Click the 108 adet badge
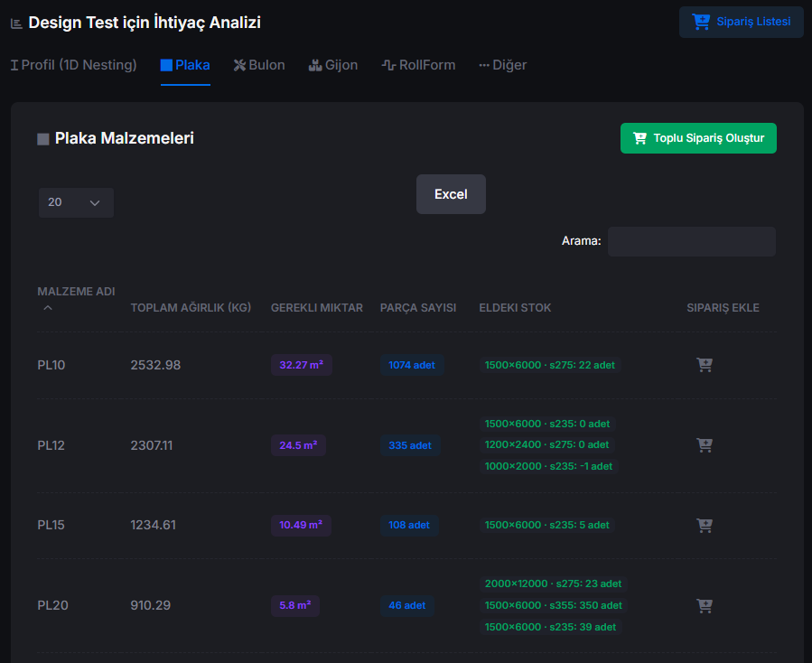 (409, 525)
